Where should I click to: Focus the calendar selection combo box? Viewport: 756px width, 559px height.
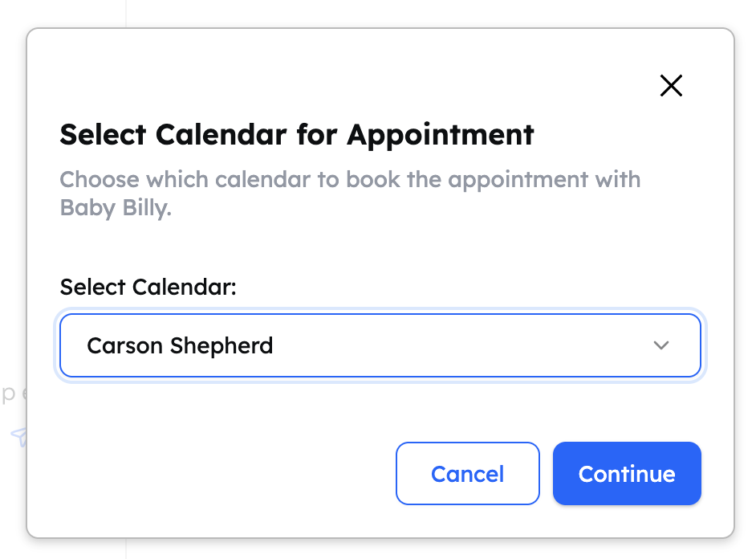[x=380, y=345]
